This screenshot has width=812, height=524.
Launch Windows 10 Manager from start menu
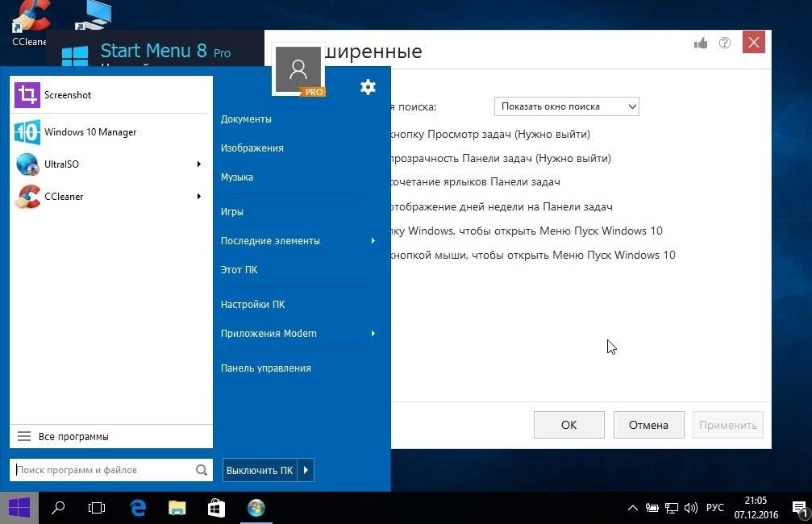click(x=110, y=132)
